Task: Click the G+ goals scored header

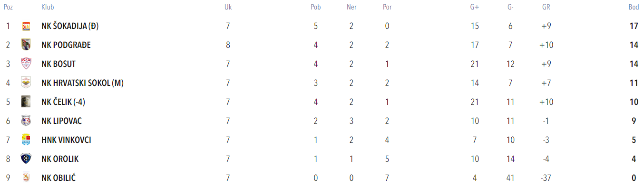Action: click(475, 7)
